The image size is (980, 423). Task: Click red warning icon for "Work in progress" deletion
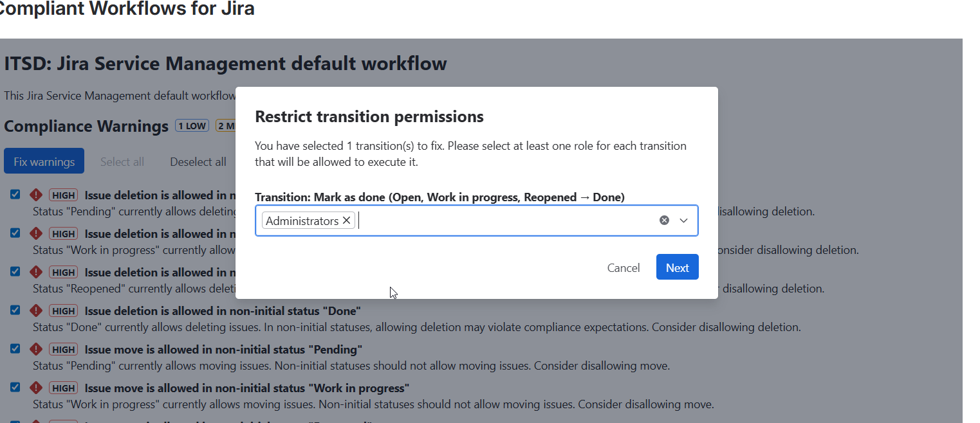[36, 233]
